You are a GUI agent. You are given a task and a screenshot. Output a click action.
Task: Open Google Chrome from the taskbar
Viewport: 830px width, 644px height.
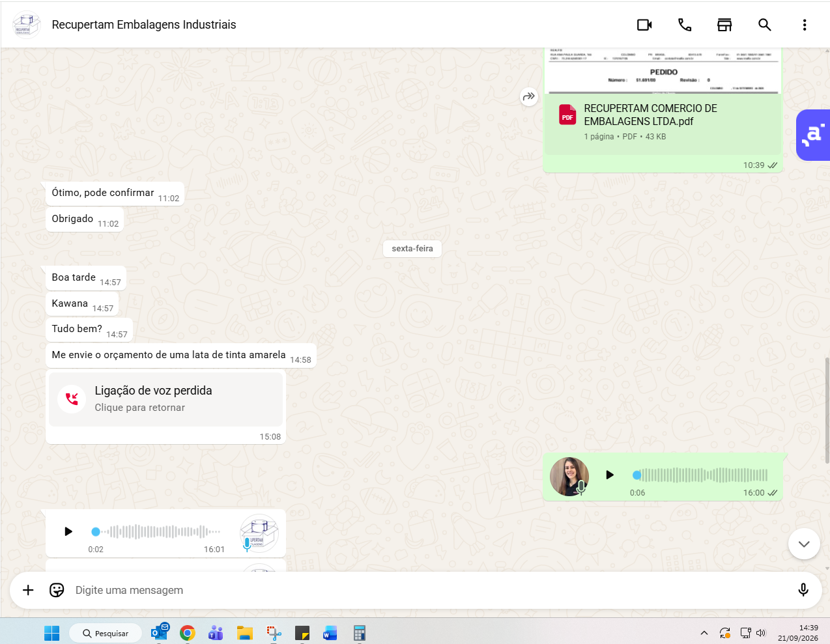click(188, 633)
